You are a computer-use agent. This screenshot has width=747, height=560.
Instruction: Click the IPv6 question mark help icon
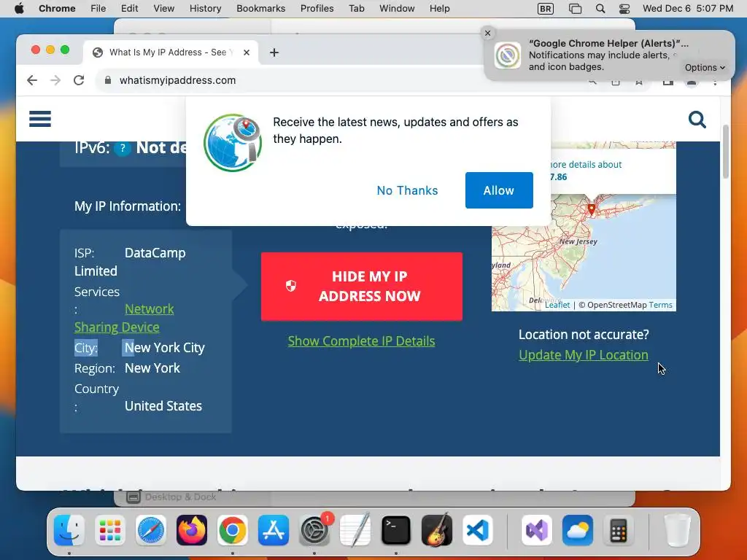click(x=123, y=149)
